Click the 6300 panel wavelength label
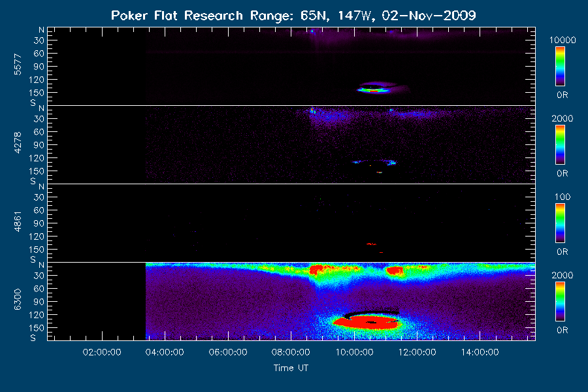The width and height of the screenshot is (588, 392). (x=18, y=300)
